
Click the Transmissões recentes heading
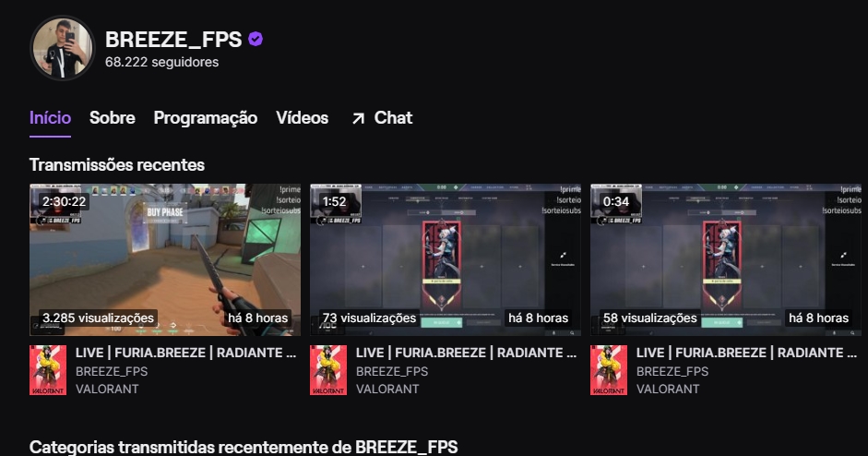click(x=117, y=165)
